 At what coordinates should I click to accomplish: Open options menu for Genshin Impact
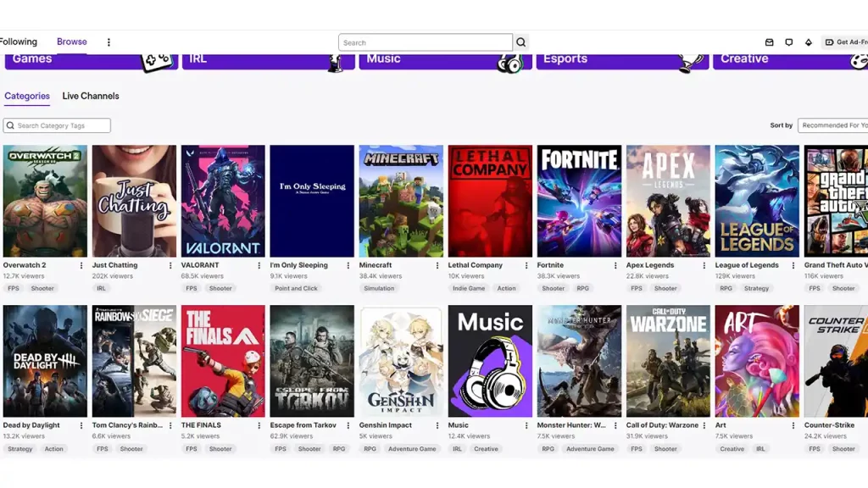pyautogui.click(x=437, y=425)
